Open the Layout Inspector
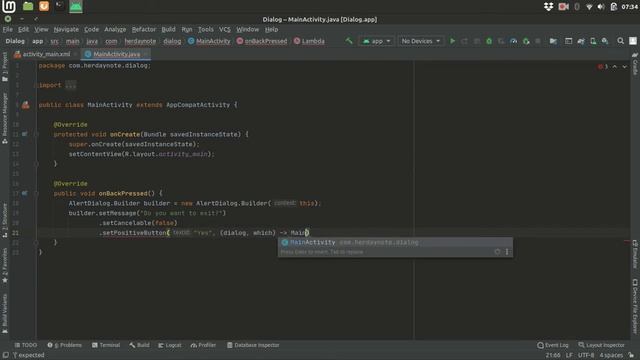Screen dimensions: 640x360 click(x=602, y=345)
